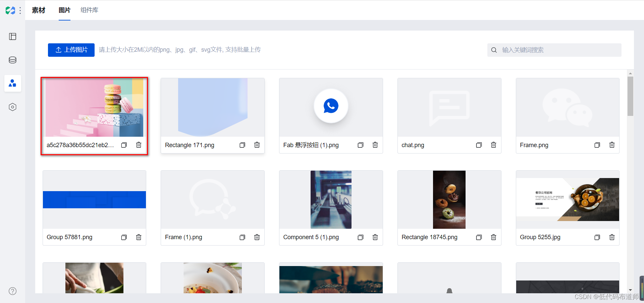Viewport: 644px width, 303px height.
Task: Click the 素材 heading
Action: (x=38, y=10)
